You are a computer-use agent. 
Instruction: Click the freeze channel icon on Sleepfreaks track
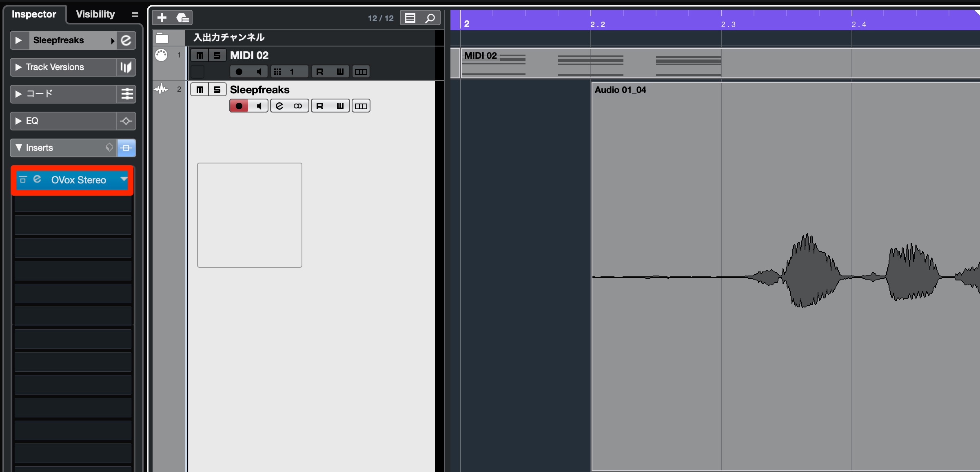[298, 106]
